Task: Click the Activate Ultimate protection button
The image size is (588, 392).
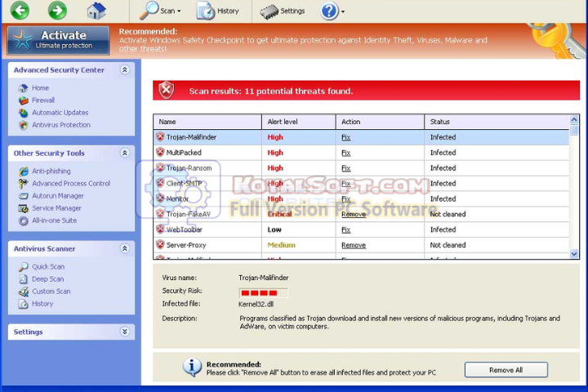Action: tap(58, 40)
